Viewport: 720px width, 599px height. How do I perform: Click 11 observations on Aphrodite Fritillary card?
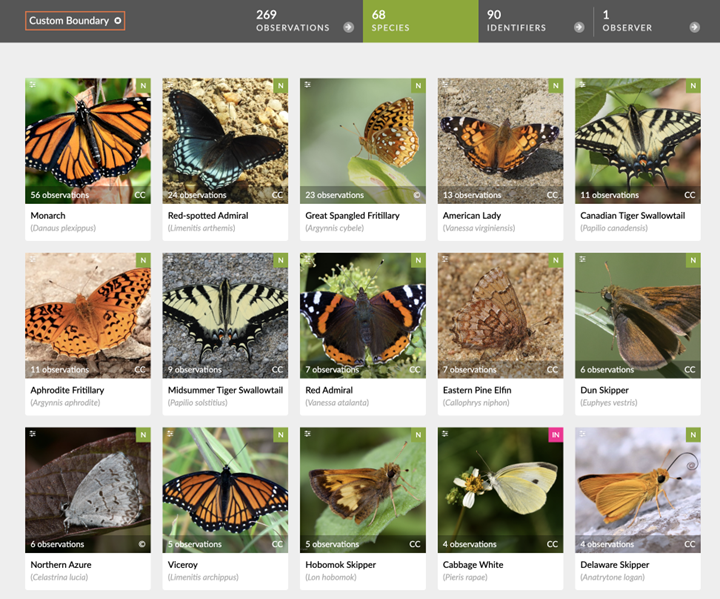[x=60, y=370]
